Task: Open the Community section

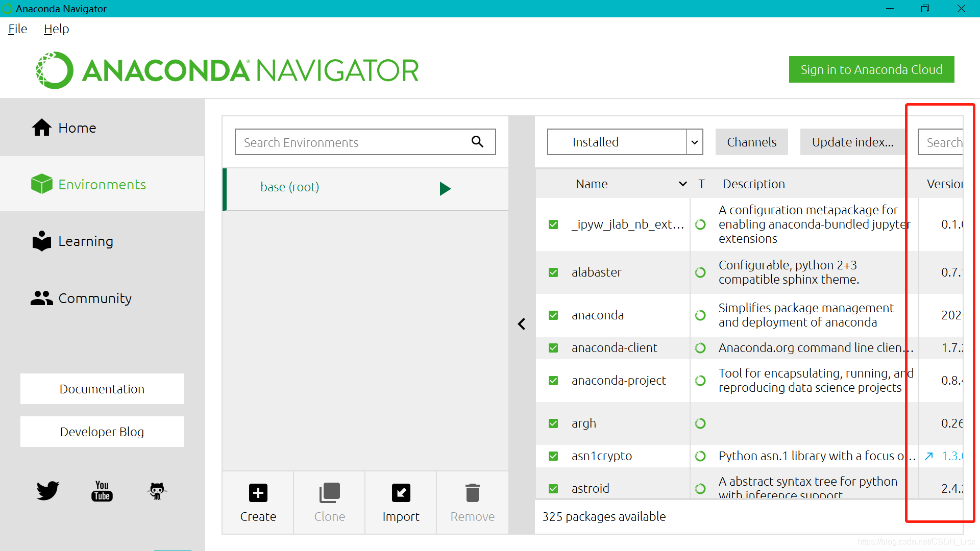Action: click(x=102, y=298)
